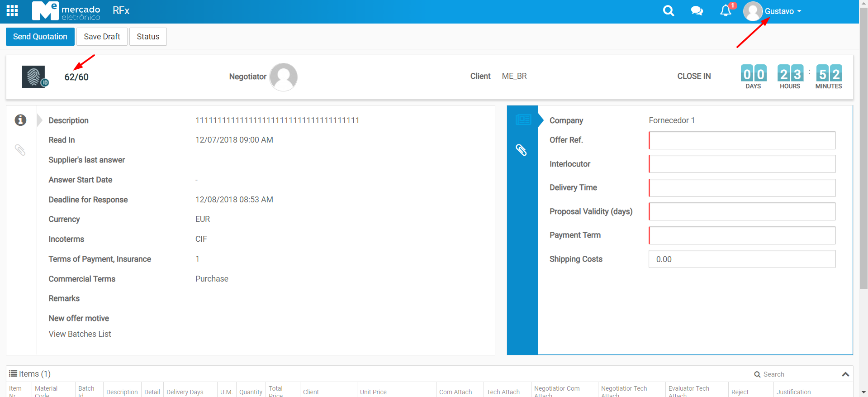The width and height of the screenshot is (868, 397).
Task: Click the Shipping Costs field
Action: tap(742, 259)
